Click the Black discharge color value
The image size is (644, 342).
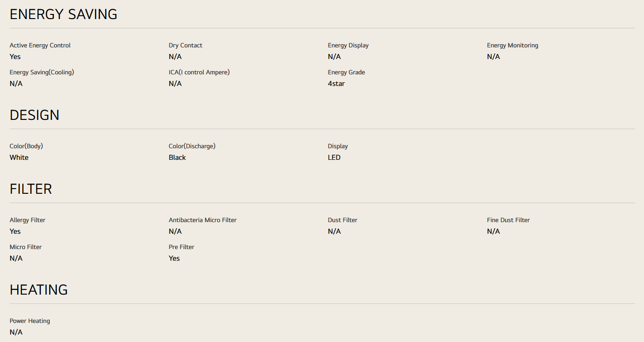(x=177, y=158)
